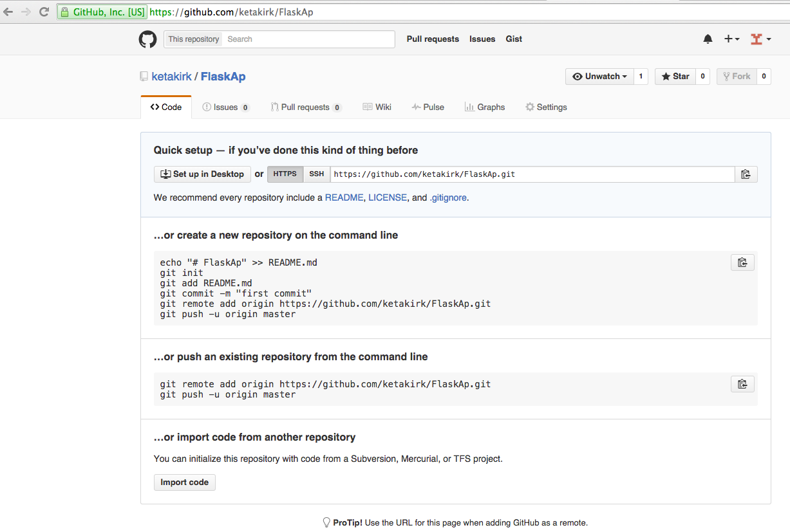The image size is (790, 532).
Task: Open the notifications bell
Action: point(708,39)
